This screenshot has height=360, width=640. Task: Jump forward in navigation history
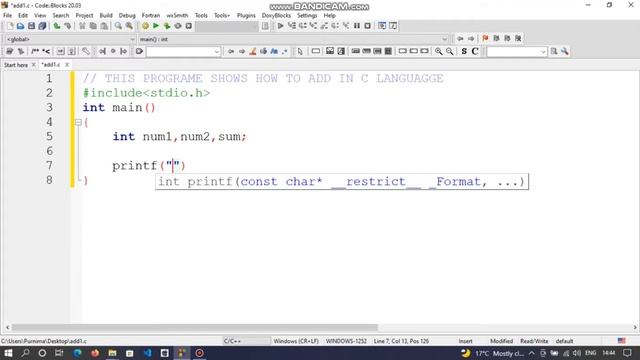[x=471, y=38]
